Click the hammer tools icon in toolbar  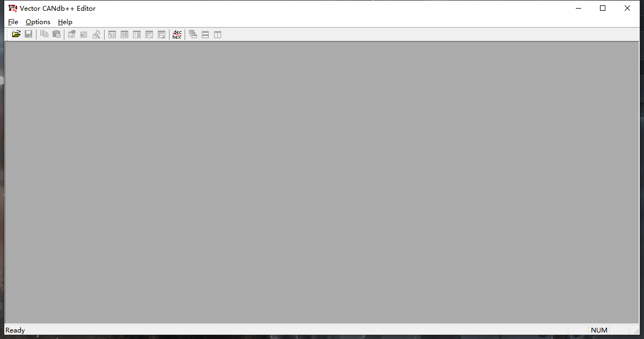click(x=96, y=34)
